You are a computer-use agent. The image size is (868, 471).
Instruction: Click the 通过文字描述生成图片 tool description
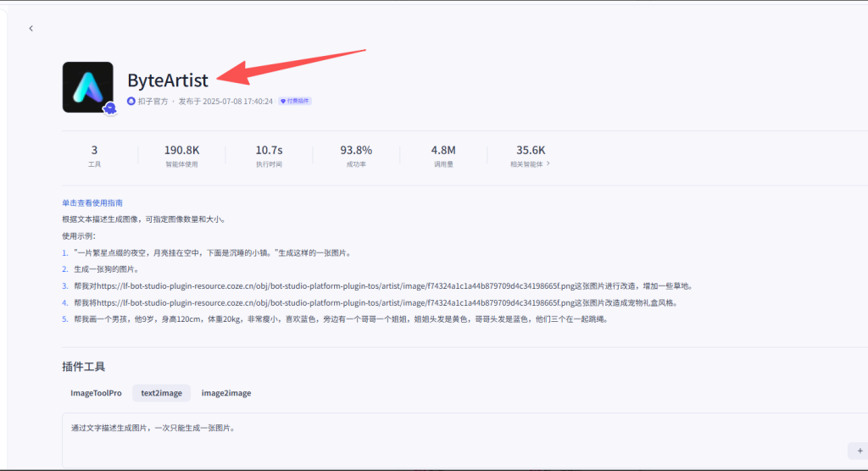[153, 428]
